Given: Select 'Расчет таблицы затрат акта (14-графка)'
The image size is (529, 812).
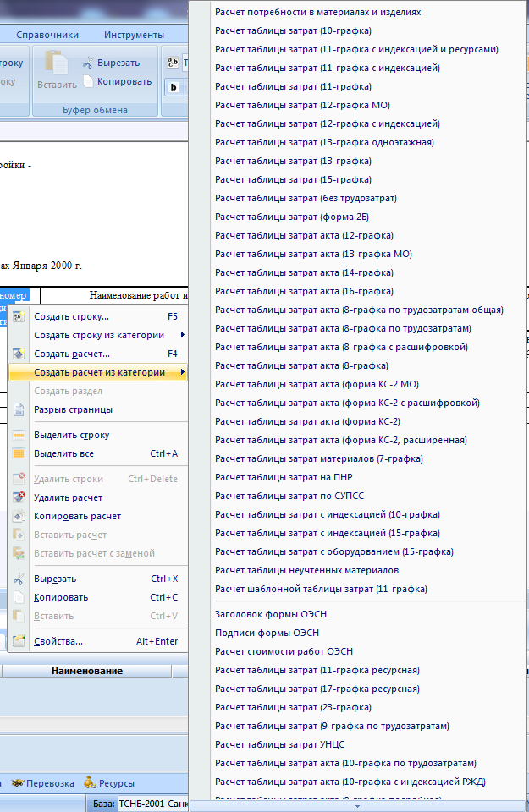Looking at the screenshot, I should click(304, 273).
